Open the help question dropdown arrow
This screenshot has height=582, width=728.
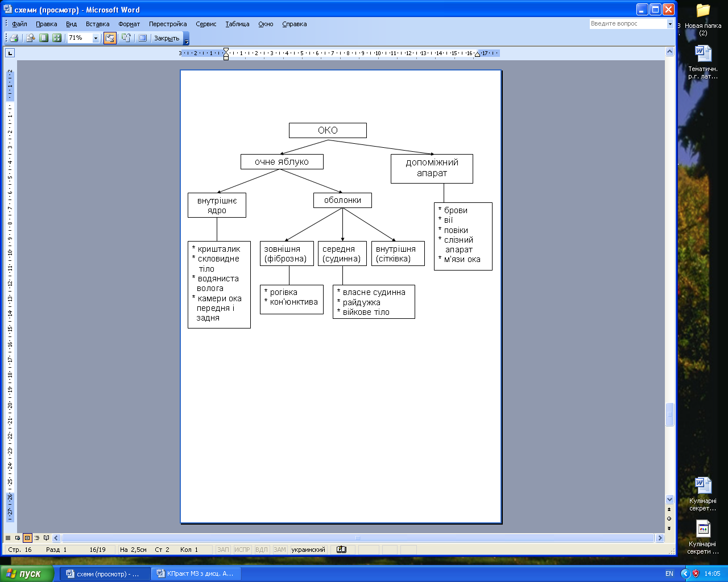(x=670, y=24)
